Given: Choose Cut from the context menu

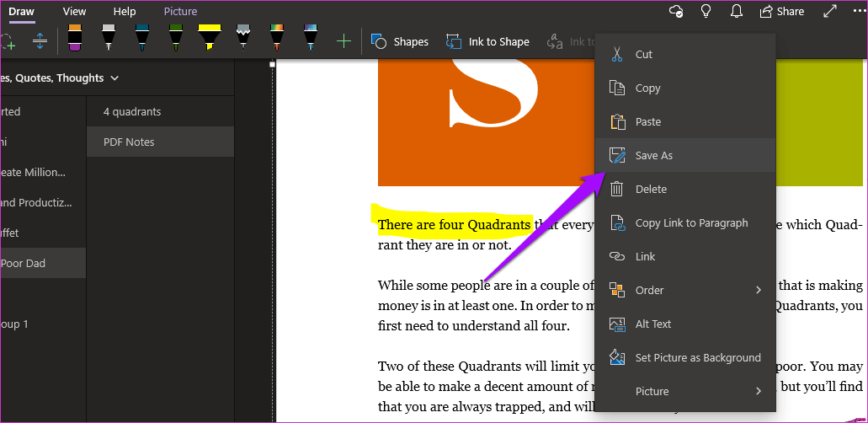Looking at the screenshot, I should [685, 54].
